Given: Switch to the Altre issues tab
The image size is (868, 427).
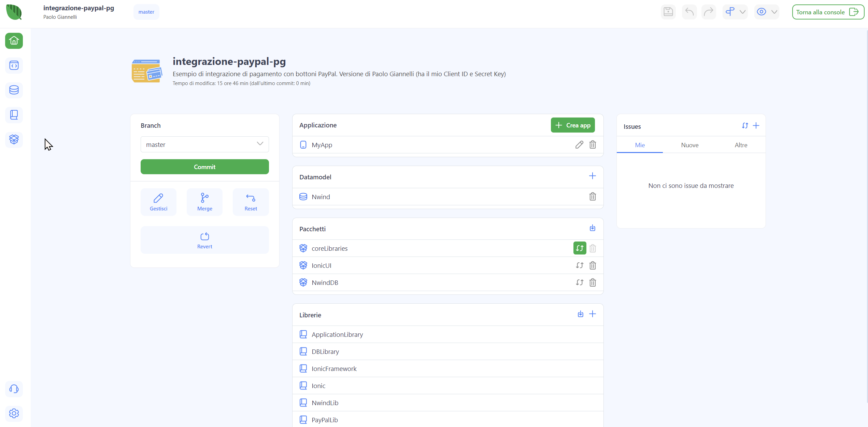Looking at the screenshot, I should click(741, 145).
